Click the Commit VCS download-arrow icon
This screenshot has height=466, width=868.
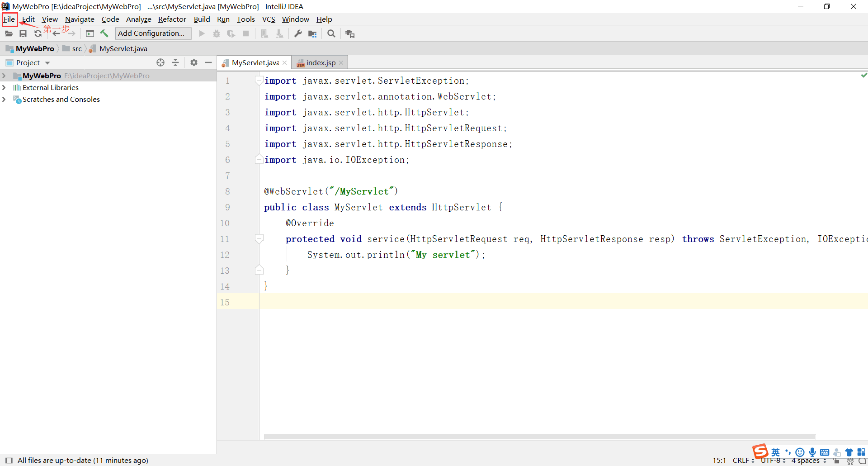tap(279, 33)
